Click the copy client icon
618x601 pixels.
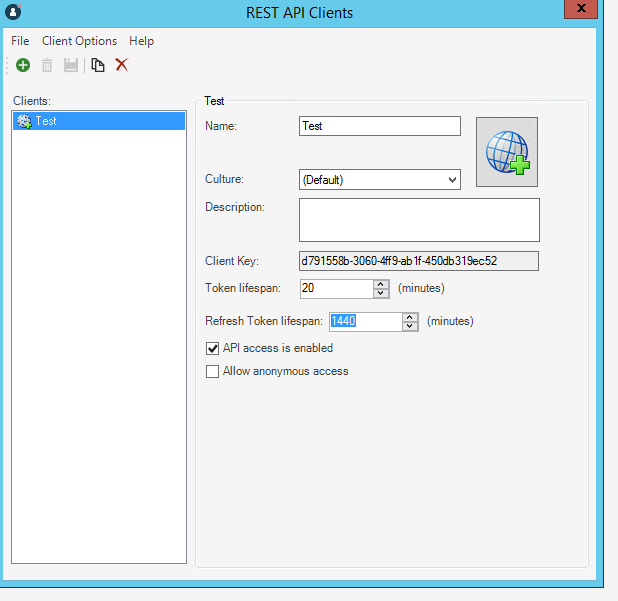(x=98, y=65)
